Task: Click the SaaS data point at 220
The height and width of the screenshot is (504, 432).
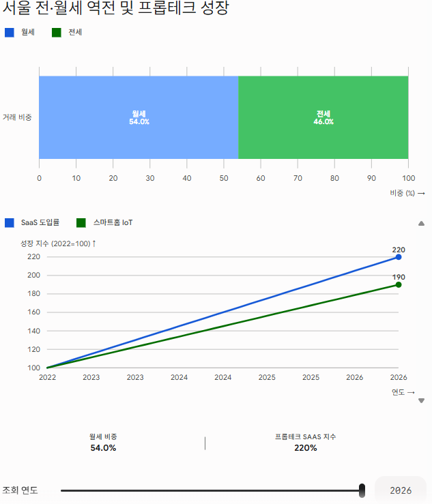Action: click(x=399, y=257)
